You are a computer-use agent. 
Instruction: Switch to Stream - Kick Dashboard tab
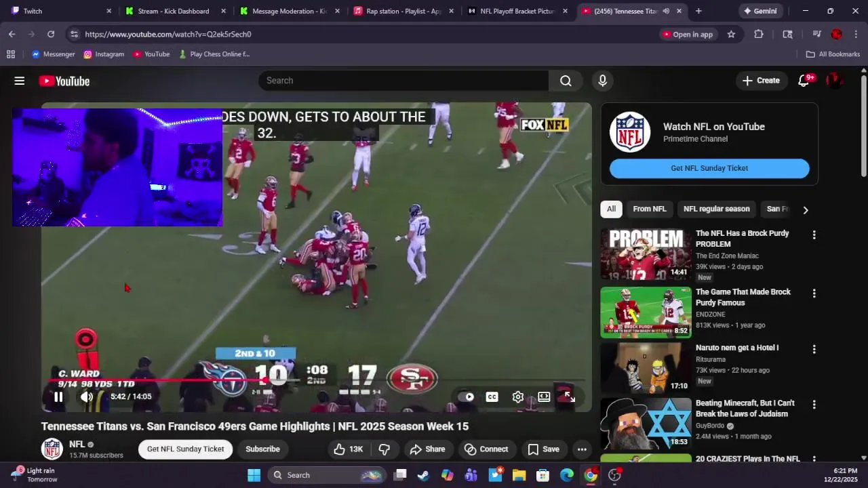174,11
